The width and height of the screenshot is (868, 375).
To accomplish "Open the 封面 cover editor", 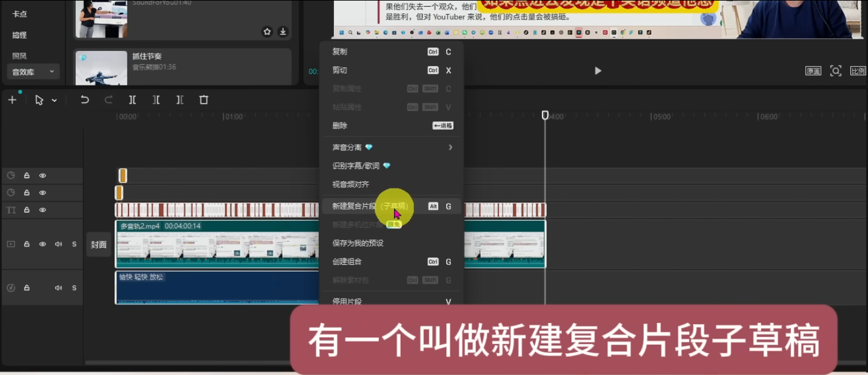I will (x=99, y=244).
